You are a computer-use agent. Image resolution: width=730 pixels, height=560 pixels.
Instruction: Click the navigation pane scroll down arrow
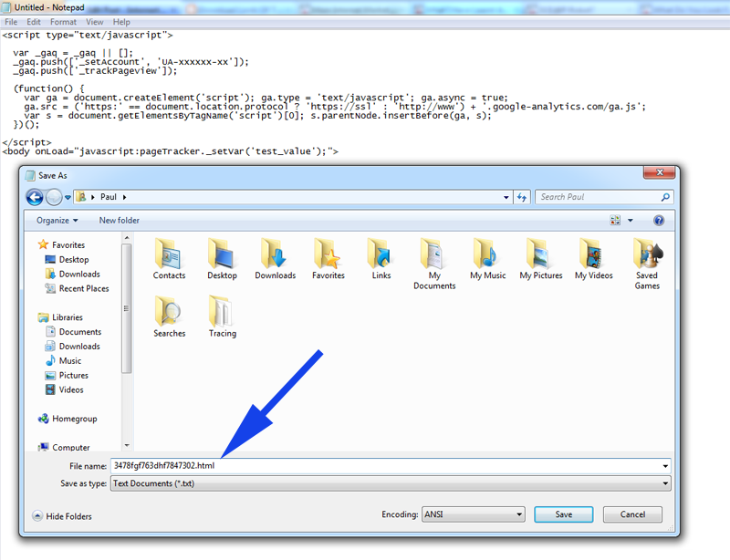(x=127, y=445)
